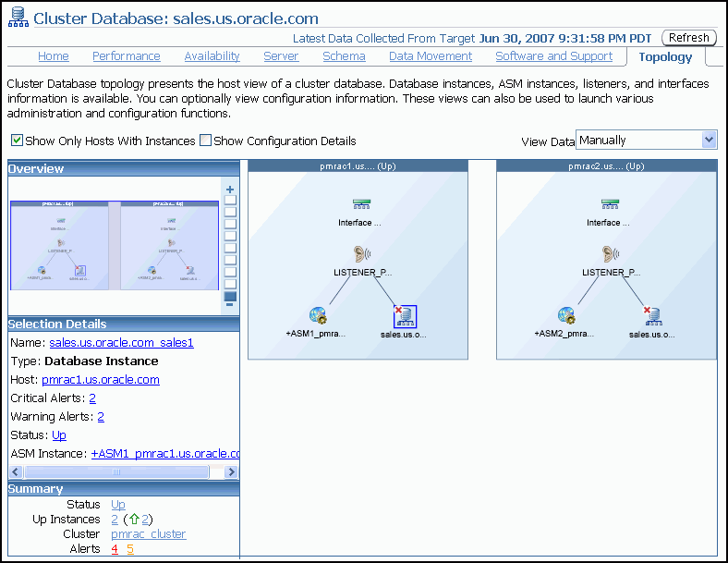Viewport: 728px width, 563px height.
Task: Enable Show Configuration Details checkbox
Action: point(206,141)
